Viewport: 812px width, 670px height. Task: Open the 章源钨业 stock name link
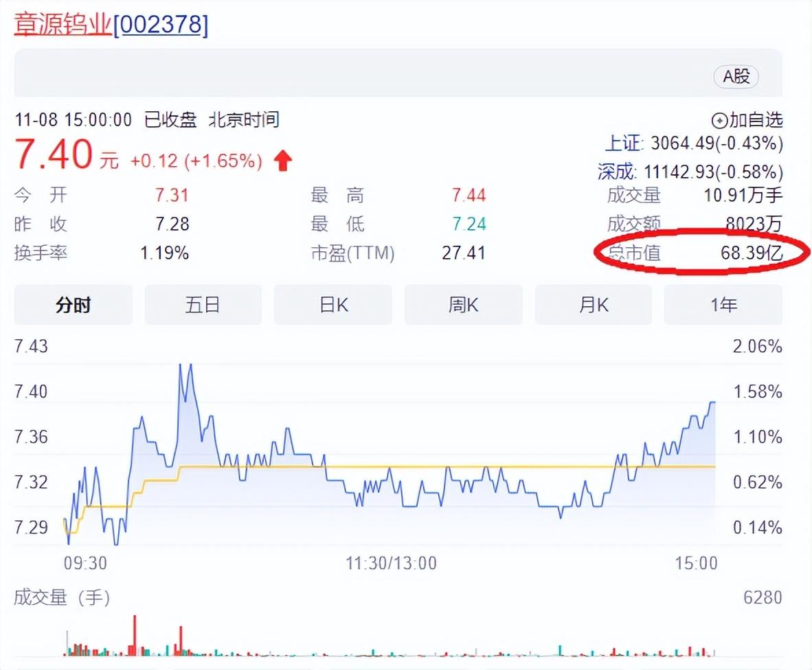point(63,24)
